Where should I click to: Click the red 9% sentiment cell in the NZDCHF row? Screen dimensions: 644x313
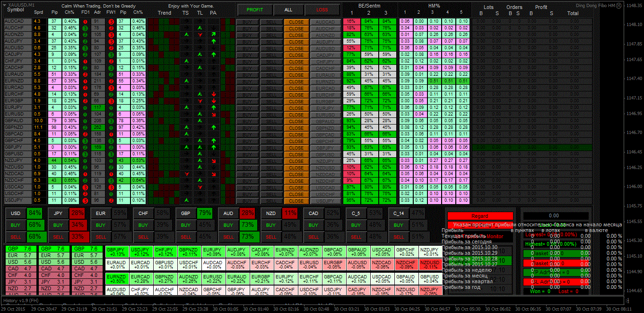351,181
